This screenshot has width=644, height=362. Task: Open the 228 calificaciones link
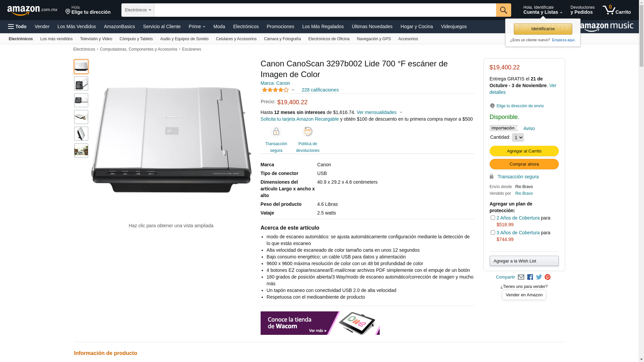[x=320, y=90]
